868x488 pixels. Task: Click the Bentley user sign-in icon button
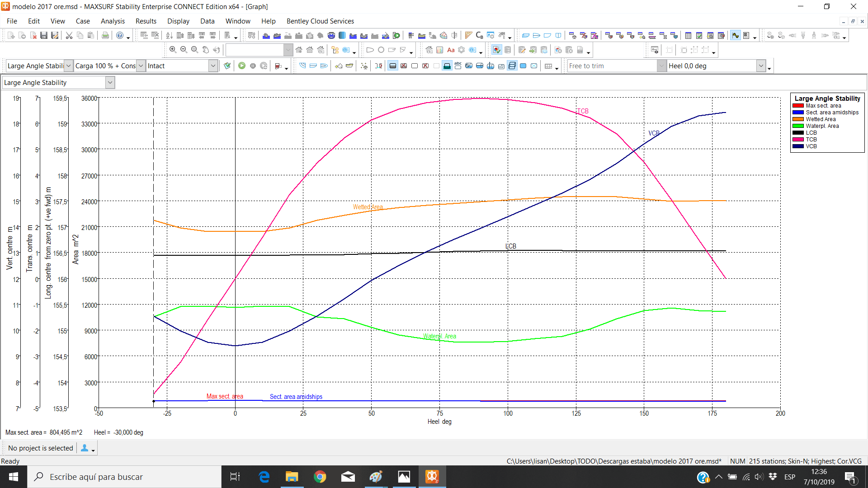pos(85,448)
